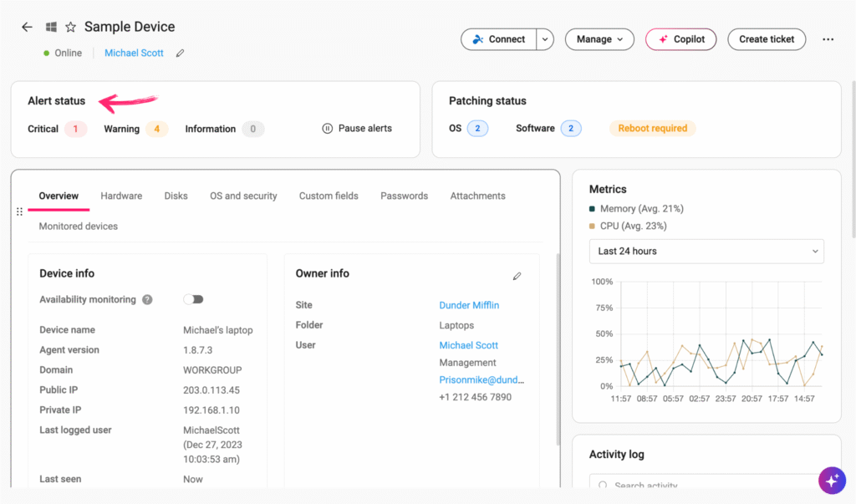Open the purple sparkle assistant button
This screenshot has height=504, width=856.
(x=831, y=480)
